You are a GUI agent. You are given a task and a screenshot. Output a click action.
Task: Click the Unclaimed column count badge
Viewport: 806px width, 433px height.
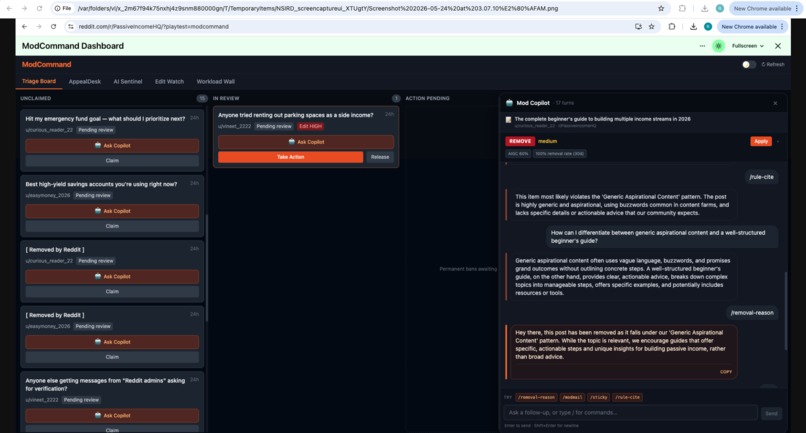point(202,98)
